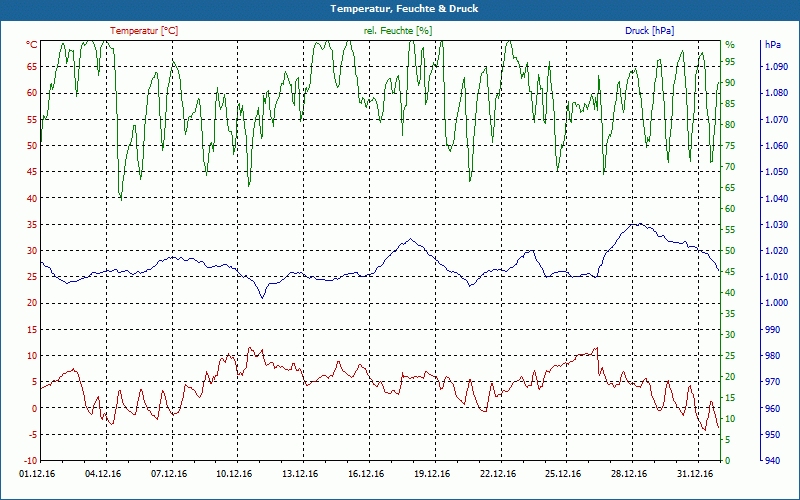Click the blue '940' pressure axis value
The width and height of the screenshot is (800, 500).
click(772, 460)
